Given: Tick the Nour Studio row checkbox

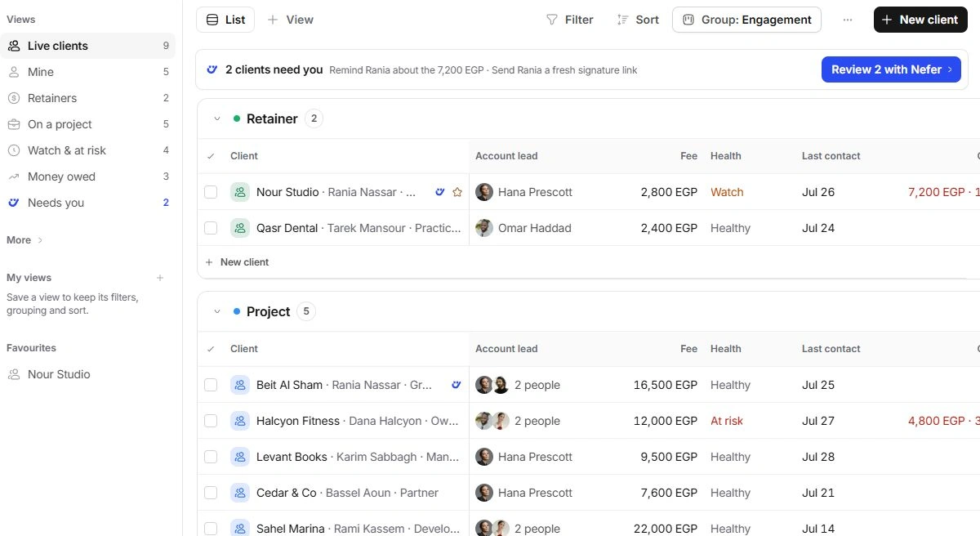Looking at the screenshot, I should 211,192.
